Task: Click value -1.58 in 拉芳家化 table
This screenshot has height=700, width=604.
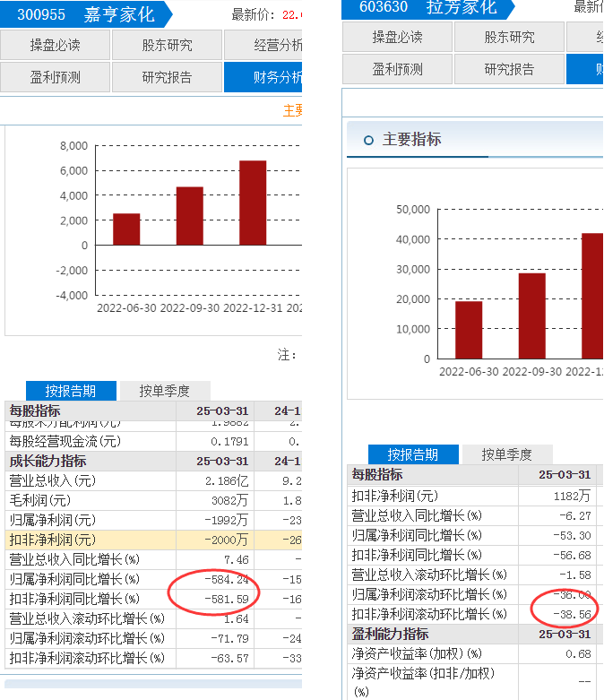Action: [x=575, y=575]
